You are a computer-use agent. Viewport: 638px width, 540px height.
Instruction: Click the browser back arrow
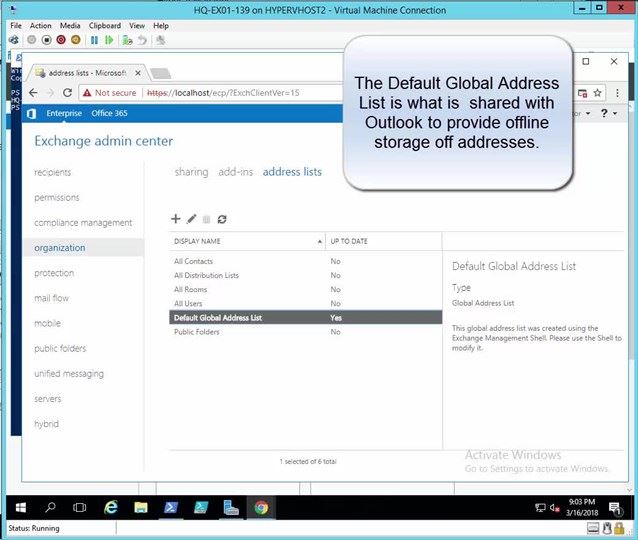coord(33,92)
